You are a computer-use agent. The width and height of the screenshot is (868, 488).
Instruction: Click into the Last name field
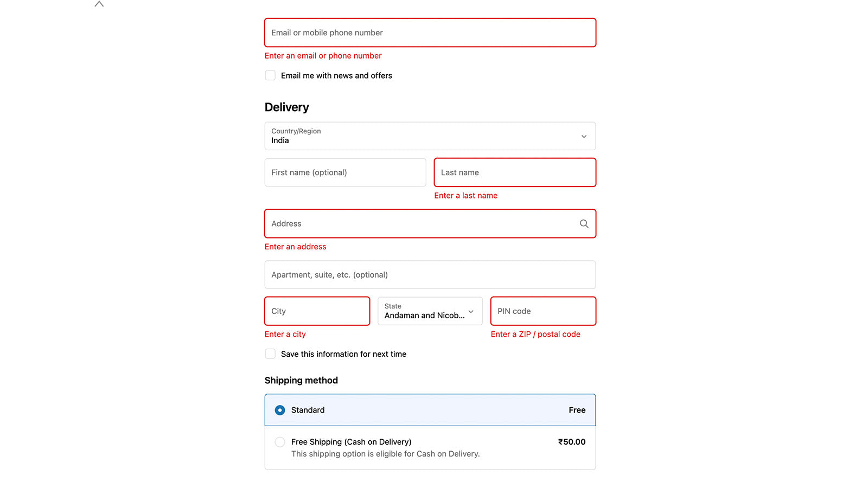click(514, 172)
